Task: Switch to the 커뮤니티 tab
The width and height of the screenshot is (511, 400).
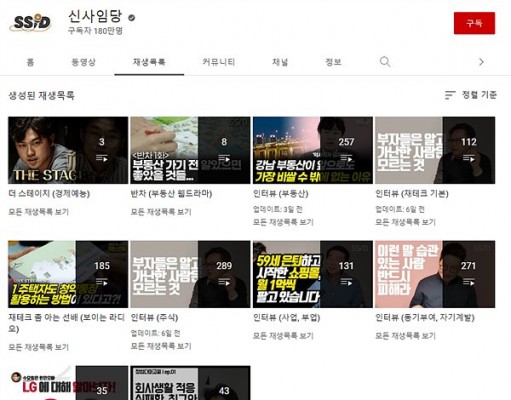Action: pos(219,62)
